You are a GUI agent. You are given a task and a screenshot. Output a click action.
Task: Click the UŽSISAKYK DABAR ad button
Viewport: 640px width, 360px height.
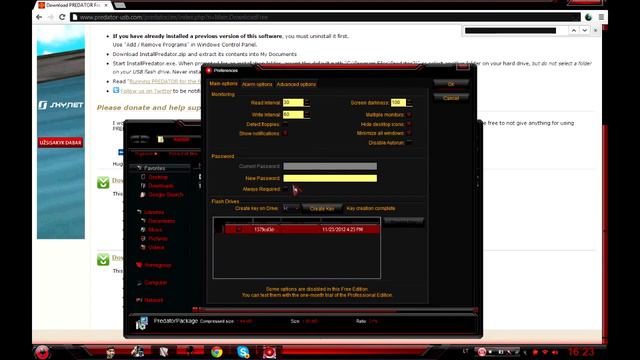60,143
